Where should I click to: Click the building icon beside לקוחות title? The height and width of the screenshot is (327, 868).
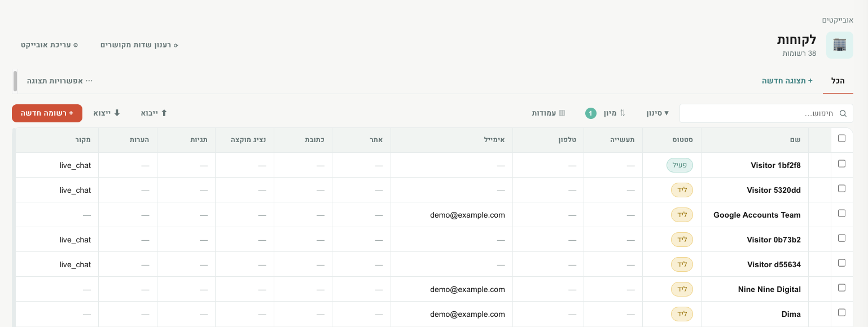pos(840,45)
